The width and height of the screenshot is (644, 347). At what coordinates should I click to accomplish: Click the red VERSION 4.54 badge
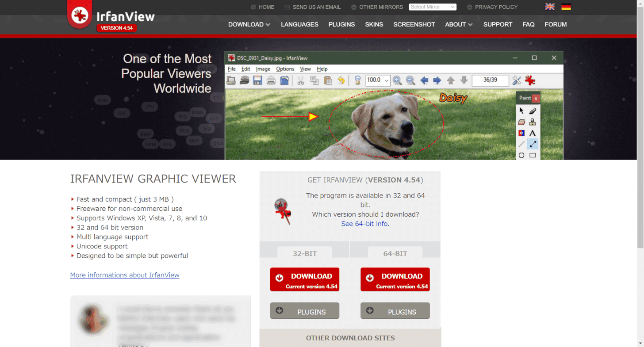pyautogui.click(x=116, y=28)
